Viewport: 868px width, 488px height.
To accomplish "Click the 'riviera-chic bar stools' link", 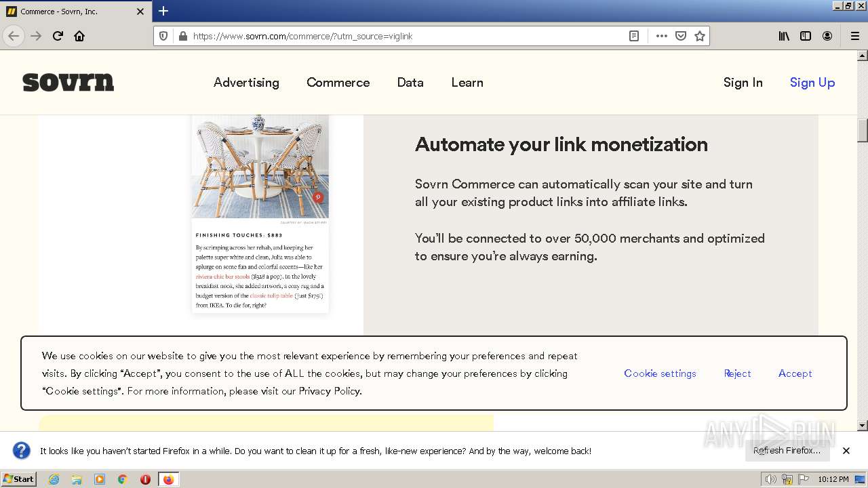I will [222, 277].
